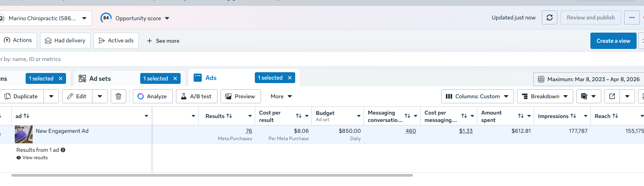Toggle the Had delivery filter
This screenshot has width=644, height=186.
click(65, 40)
